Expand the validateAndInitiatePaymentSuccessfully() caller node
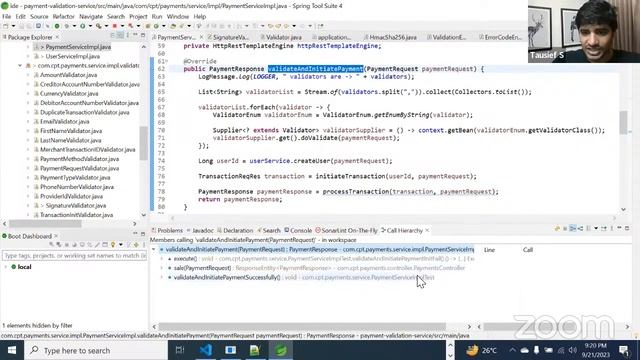The image size is (640, 360). 162,278
